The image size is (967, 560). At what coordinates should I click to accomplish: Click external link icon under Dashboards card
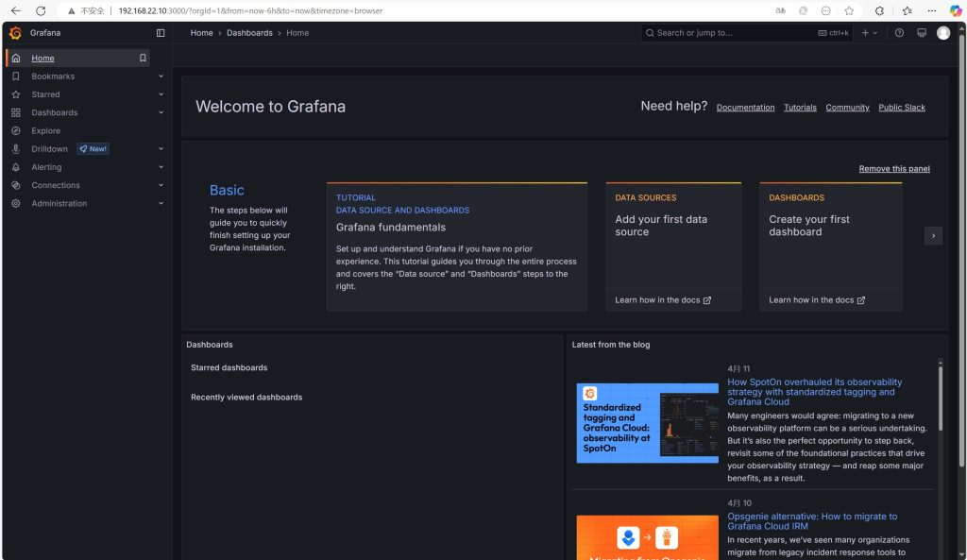861,300
